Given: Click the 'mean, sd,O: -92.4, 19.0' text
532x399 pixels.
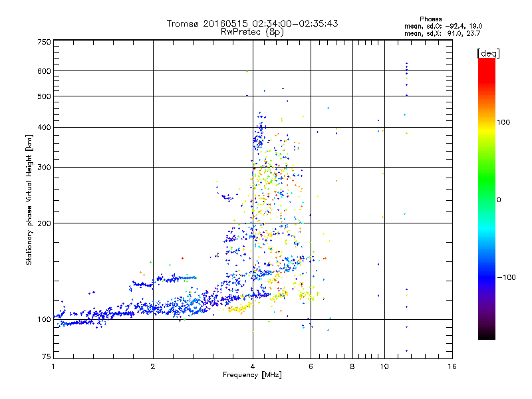Looking at the screenshot, I should (443, 26).
